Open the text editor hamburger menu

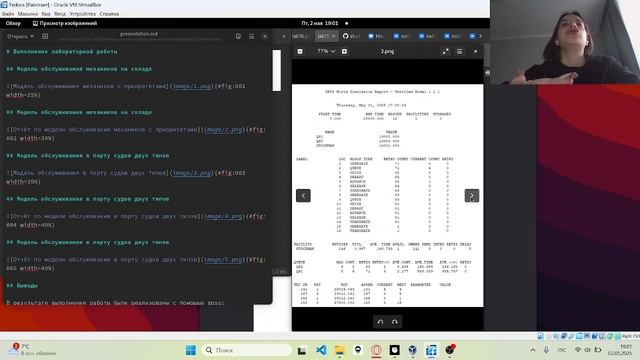pos(251,36)
